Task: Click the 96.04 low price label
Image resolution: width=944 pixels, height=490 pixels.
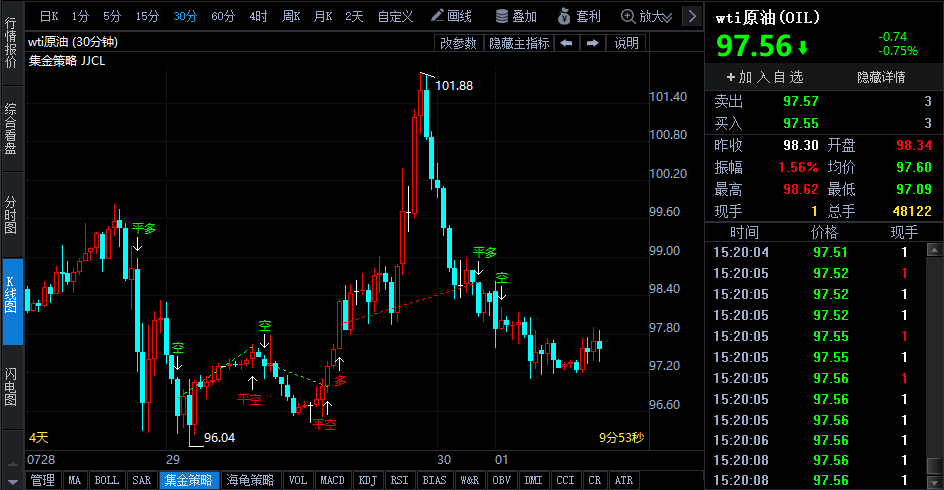Action: coord(219,438)
